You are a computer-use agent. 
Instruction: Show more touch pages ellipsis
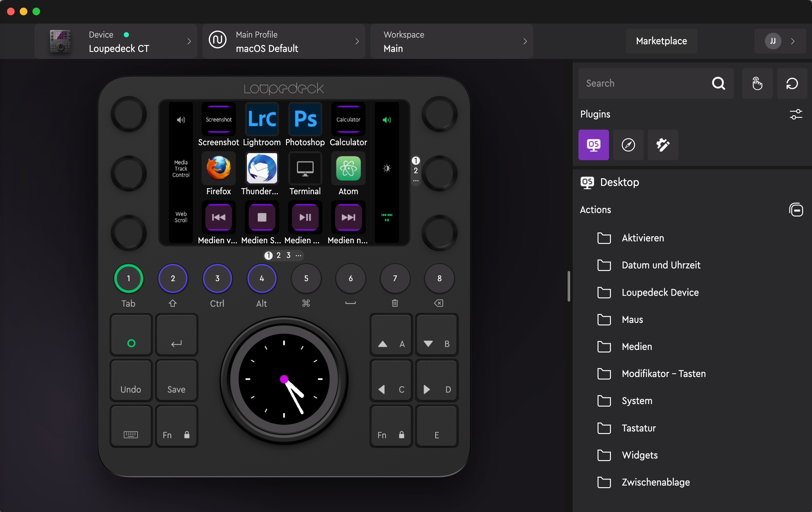pyautogui.click(x=298, y=255)
